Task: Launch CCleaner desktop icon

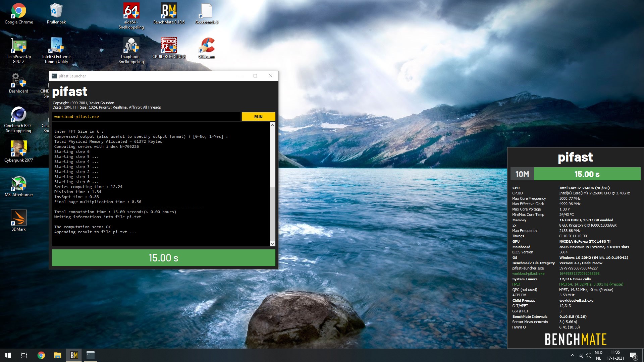Action: pyautogui.click(x=207, y=48)
